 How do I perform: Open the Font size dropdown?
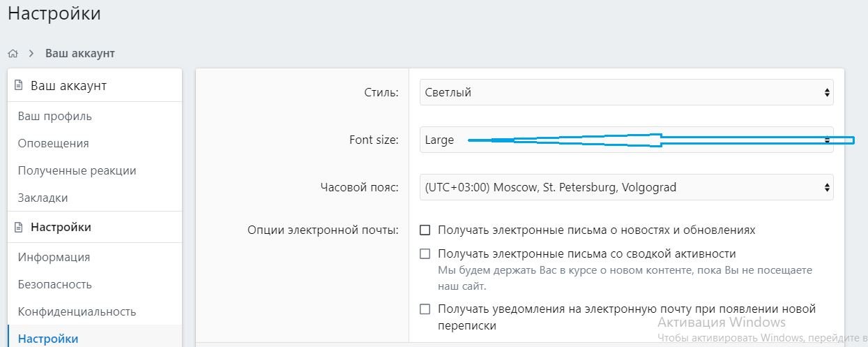[x=626, y=140]
